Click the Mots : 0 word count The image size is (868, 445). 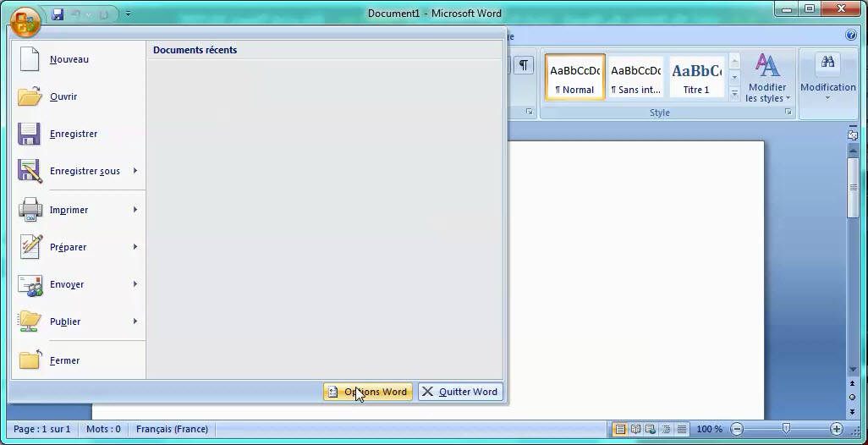(103, 429)
